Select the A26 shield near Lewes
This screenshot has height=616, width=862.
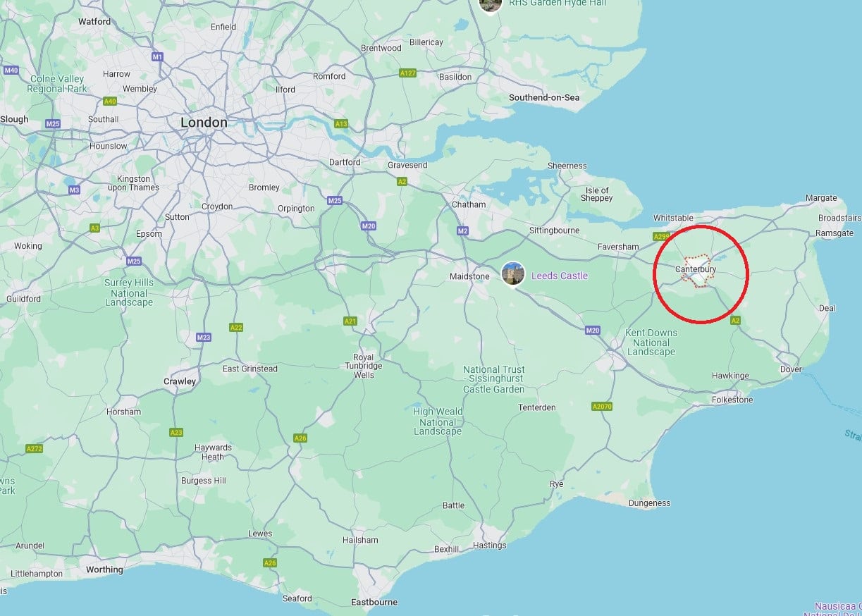click(269, 563)
